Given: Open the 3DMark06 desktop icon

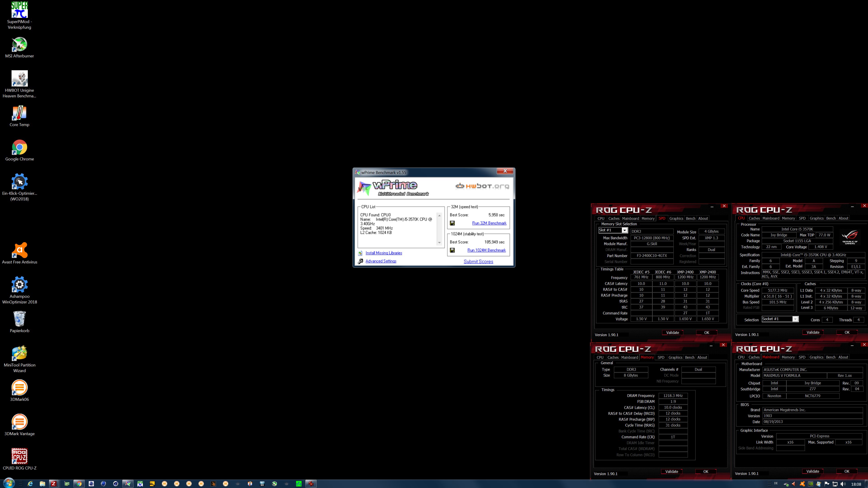Looking at the screenshot, I should click(x=19, y=391).
